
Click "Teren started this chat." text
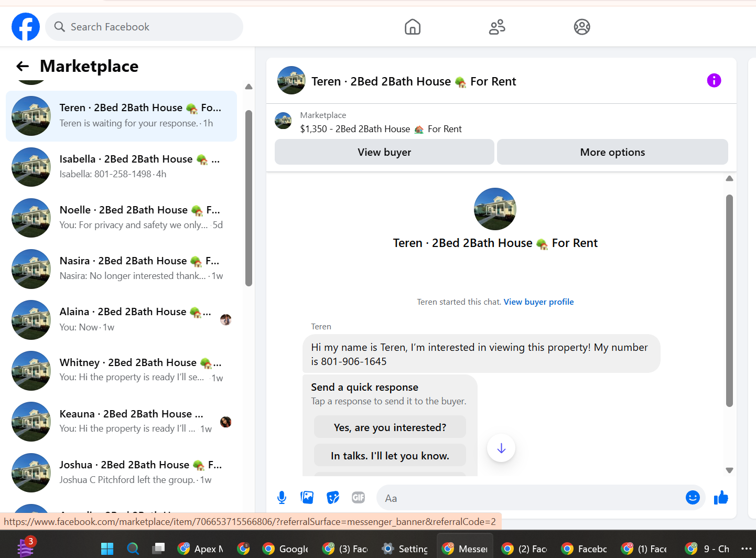tap(459, 302)
